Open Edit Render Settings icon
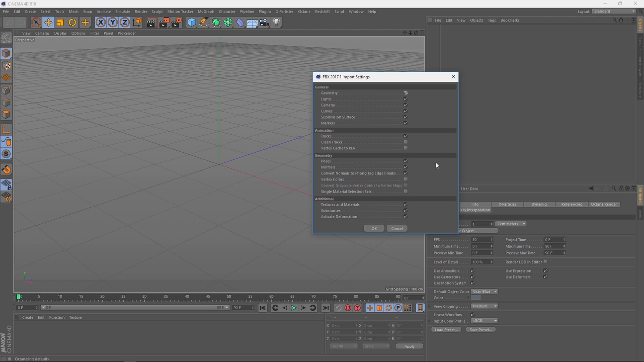The image size is (644, 362). click(x=176, y=22)
